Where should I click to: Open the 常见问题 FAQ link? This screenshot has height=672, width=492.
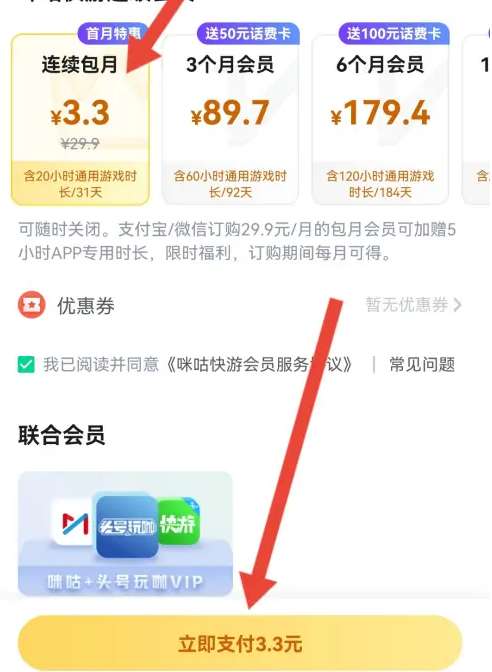coord(422,365)
